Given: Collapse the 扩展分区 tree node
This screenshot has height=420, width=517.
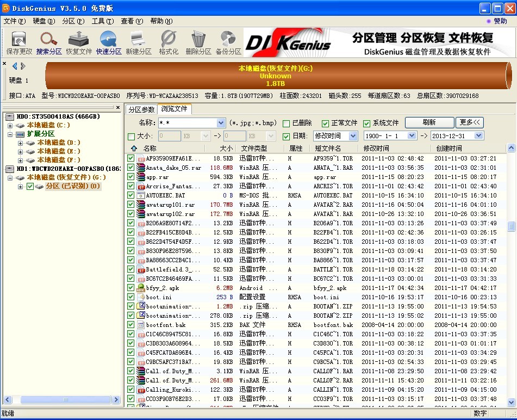Looking at the screenshot, I should point(10,134).
